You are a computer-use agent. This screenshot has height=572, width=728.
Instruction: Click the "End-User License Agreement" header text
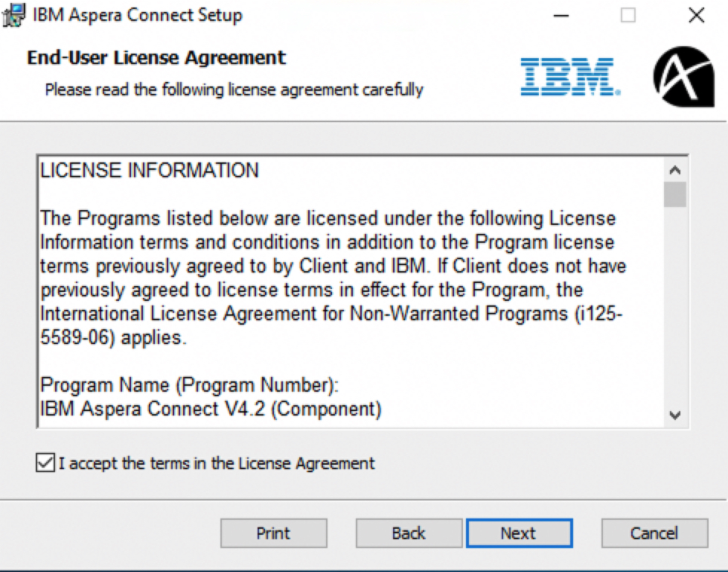pyautogui.click(x=156, y=57)
